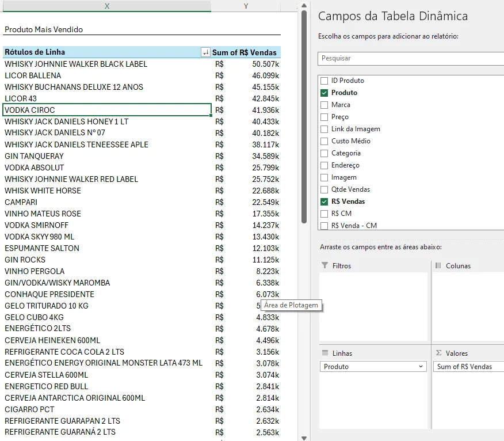Enable the Marca field checkbox

point(324,105)
